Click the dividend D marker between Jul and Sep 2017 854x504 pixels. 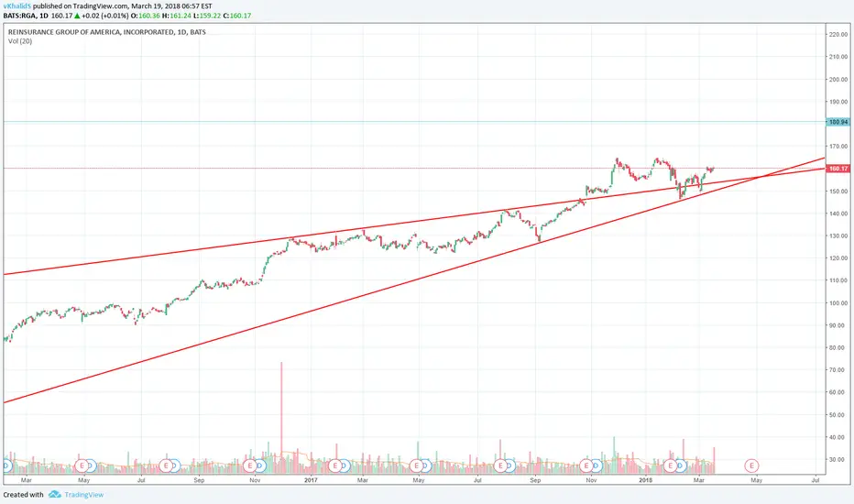coord(509,466)
